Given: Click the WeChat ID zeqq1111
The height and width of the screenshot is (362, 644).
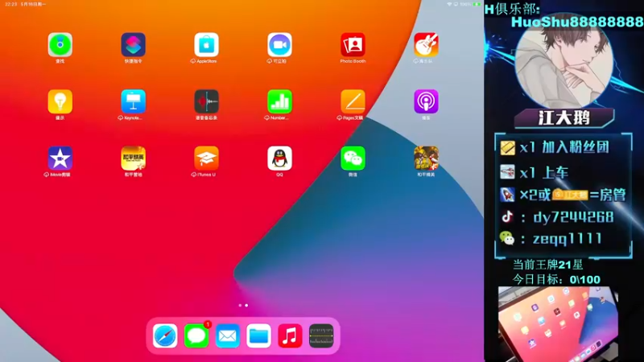Looking at the screenshot, I should (568, 238).
